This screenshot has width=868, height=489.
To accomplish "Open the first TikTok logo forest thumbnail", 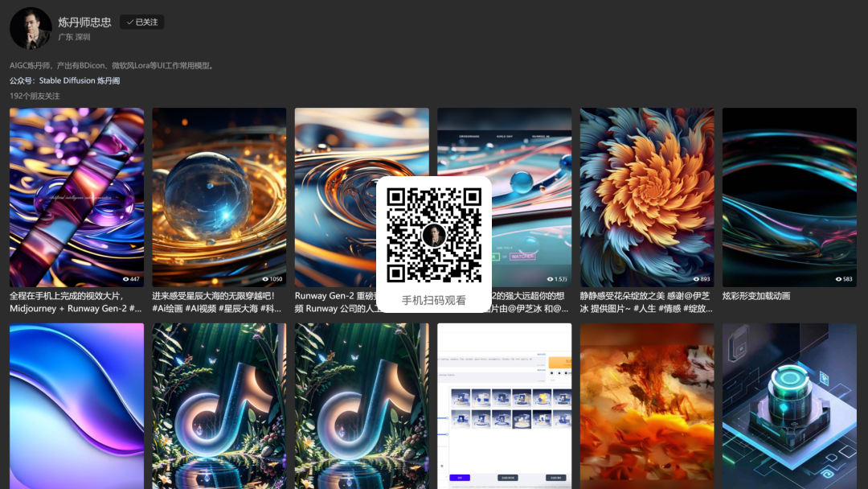I will (219, 406).
